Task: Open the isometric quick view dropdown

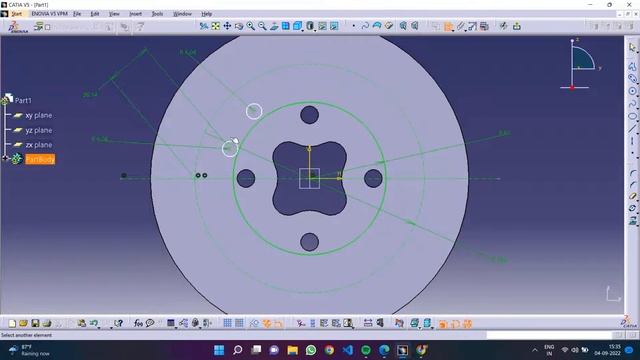Action: click(298, 27)
